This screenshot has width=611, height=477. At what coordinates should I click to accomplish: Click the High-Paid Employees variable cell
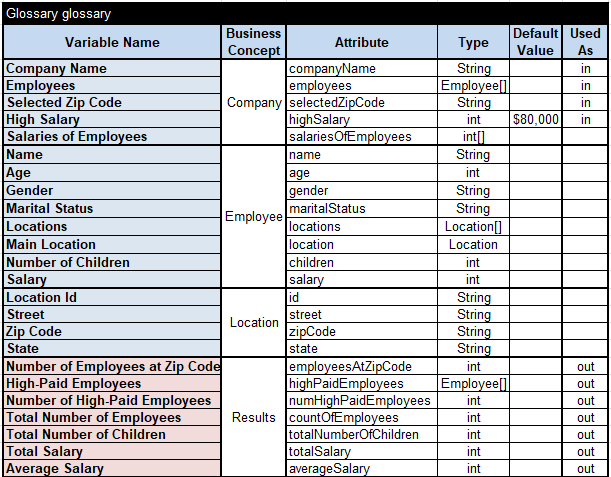(112, 384)
